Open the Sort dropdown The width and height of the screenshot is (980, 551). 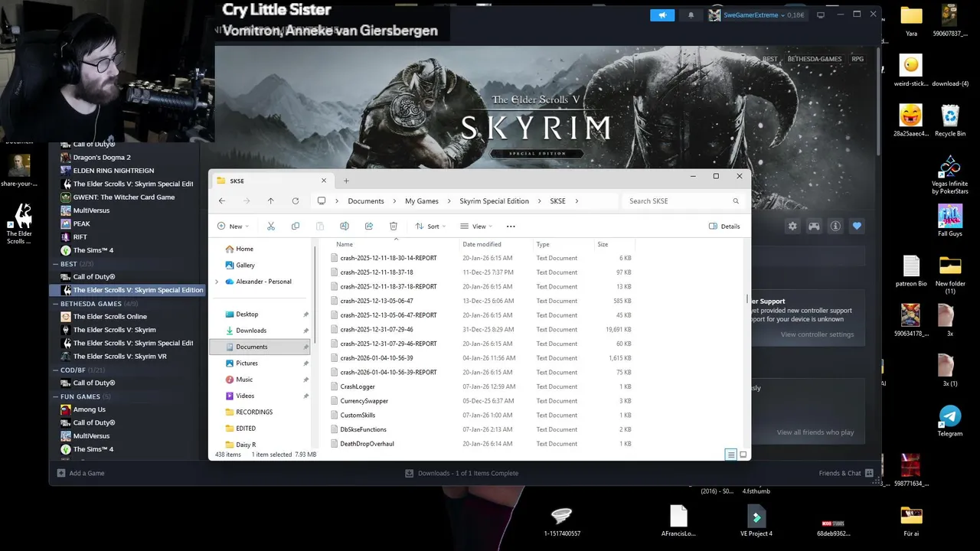431,227
